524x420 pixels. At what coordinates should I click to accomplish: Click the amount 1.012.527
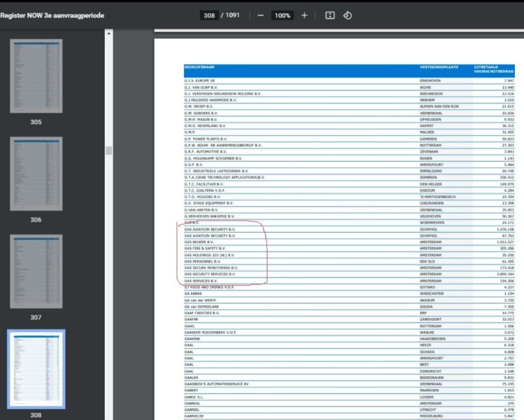tap(505, 242)
